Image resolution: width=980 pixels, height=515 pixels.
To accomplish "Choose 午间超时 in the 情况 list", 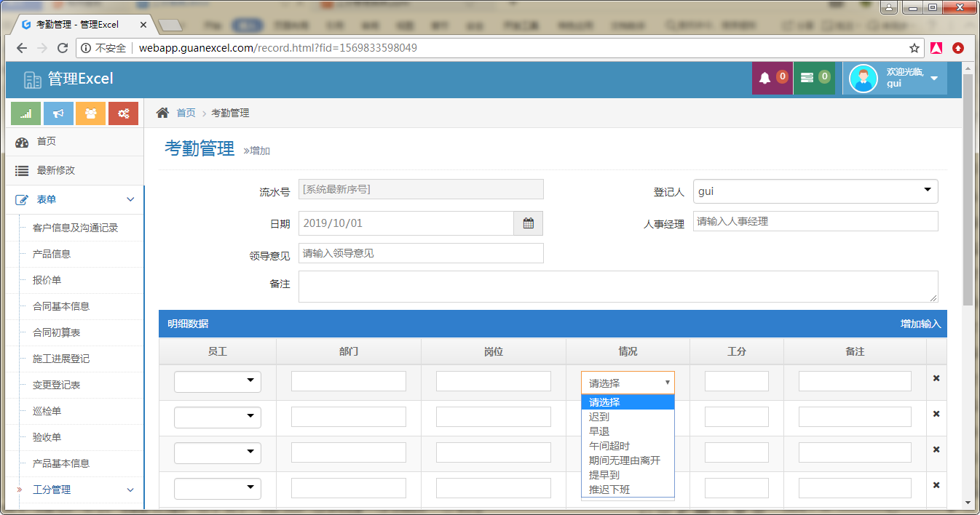I will pyautogui.click(x=628, y=446).
